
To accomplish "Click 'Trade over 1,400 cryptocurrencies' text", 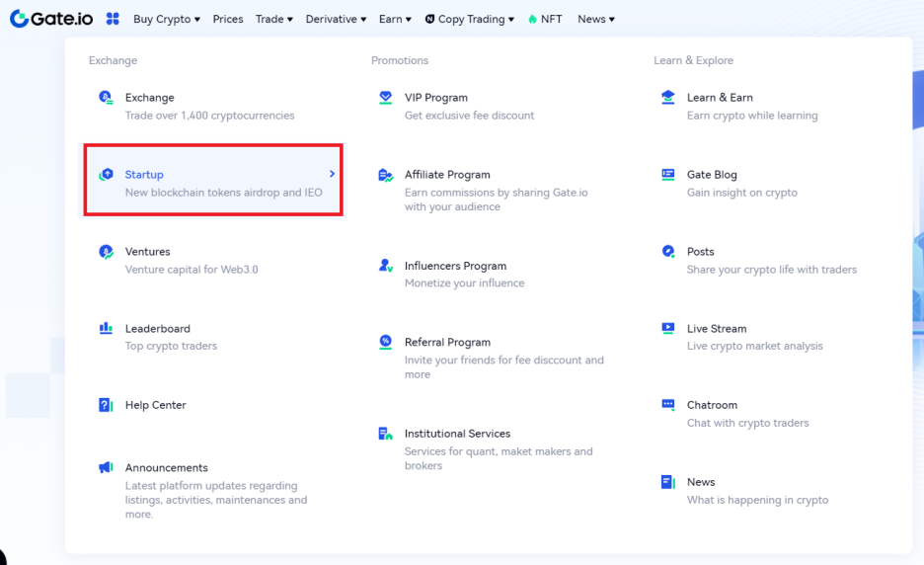I will point(210,116).
